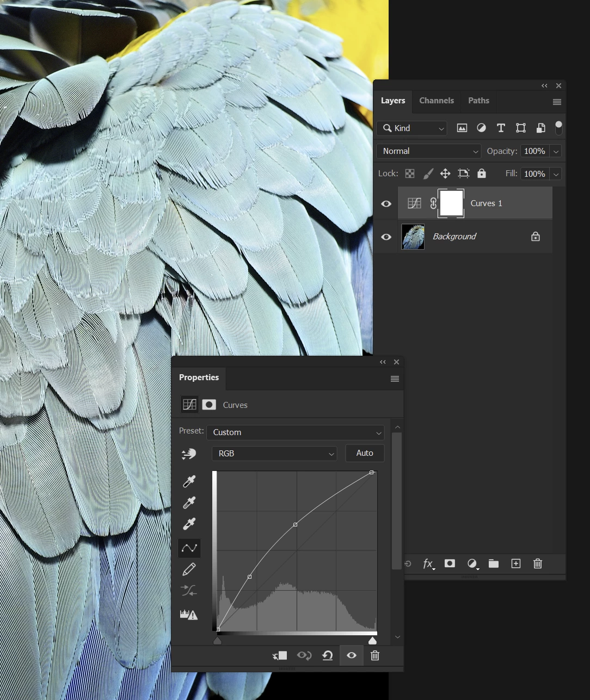
Task: Filter layers by pixel layer icon
Action: (462, 128)
